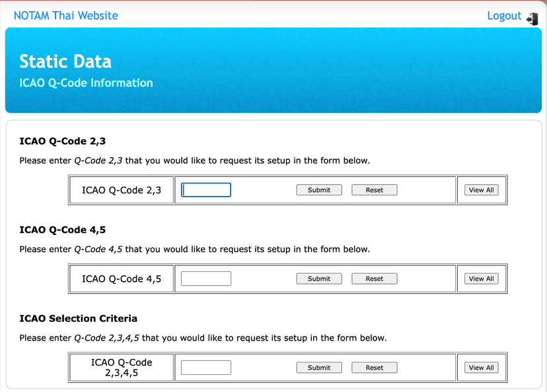Viewport: 547px width, 392px height.
Task: Click the Static Data banner heading
Action: pos(65,61)
